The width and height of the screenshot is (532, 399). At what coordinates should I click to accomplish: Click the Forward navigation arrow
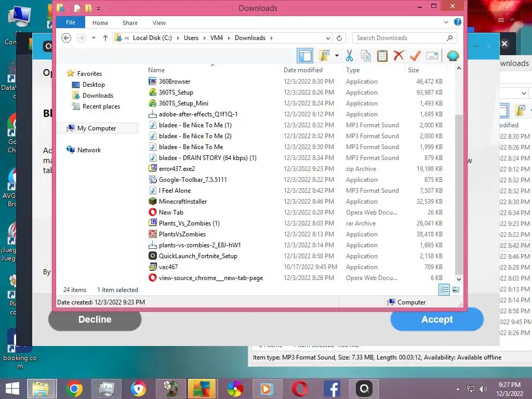click(81, 37)
